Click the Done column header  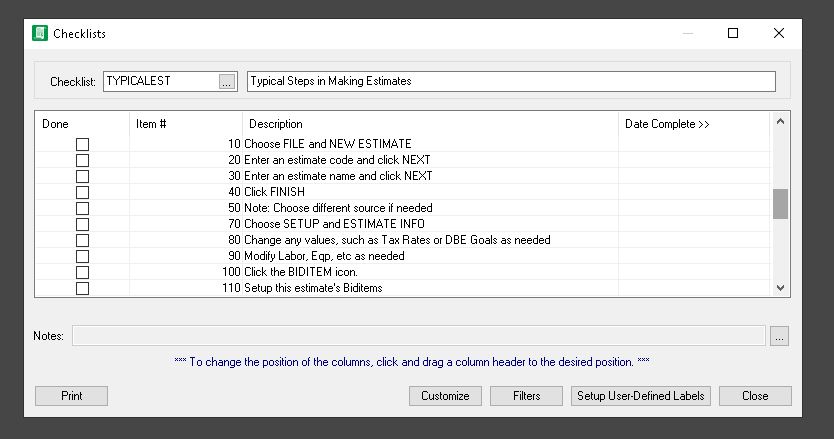coord(82,124)
